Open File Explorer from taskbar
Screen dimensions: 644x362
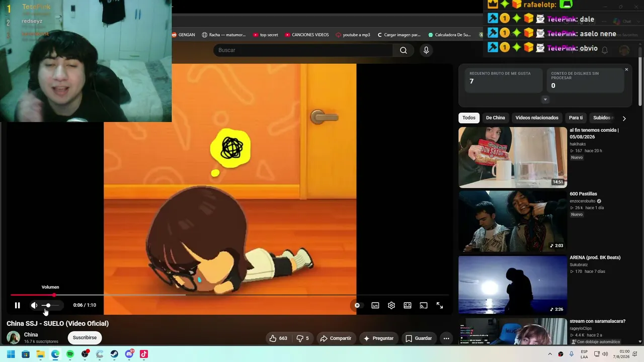click(x=40, y=354)
